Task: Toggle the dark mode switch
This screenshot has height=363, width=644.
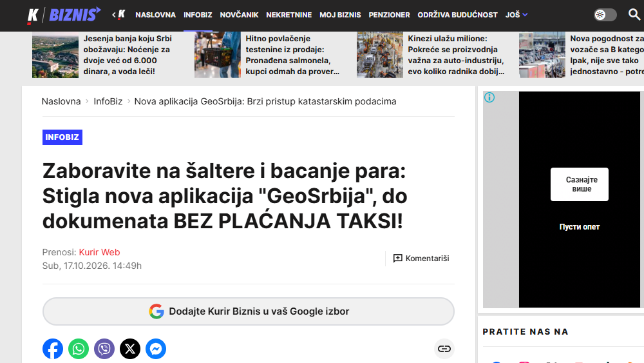Action: point(605,15)
